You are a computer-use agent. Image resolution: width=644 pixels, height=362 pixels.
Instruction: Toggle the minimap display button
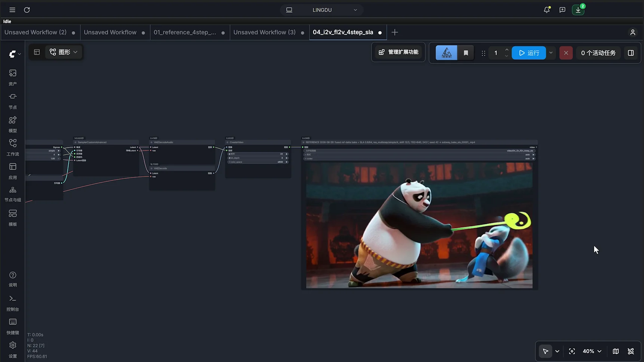(616, 351)
